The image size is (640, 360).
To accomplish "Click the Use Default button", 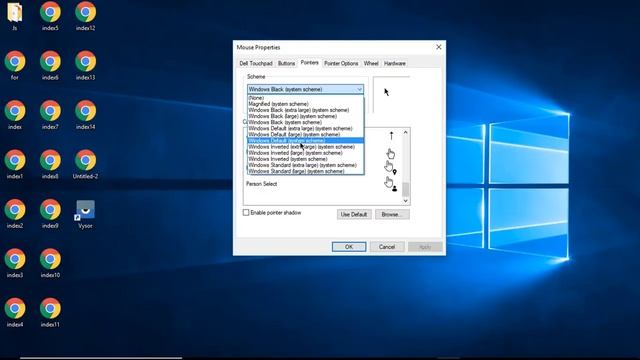I will [354, 214].
